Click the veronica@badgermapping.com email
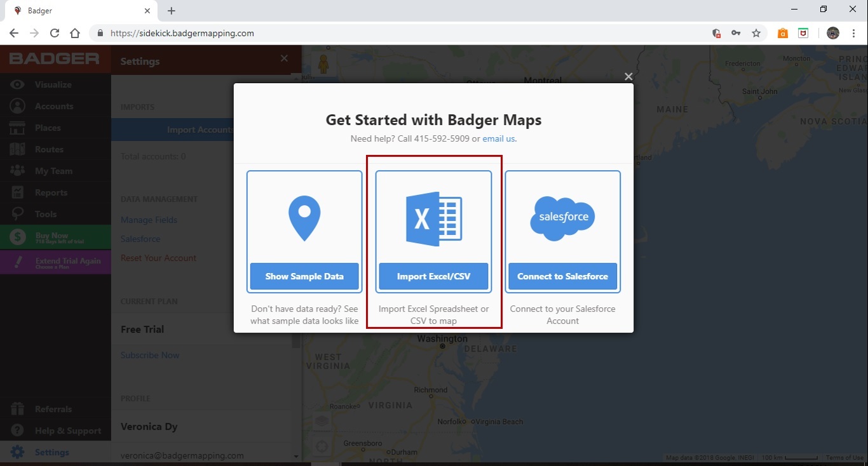The height and width of the screenshot is (466, 868). [182, 455]
